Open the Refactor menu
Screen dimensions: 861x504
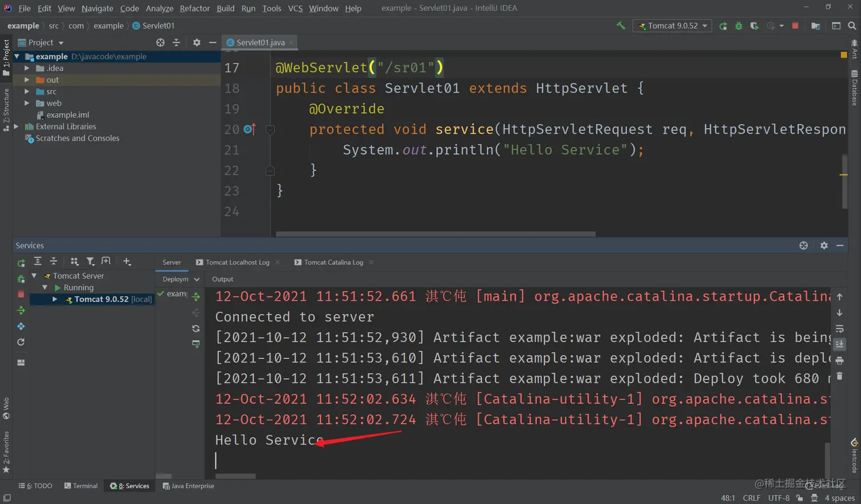point(195,8)
